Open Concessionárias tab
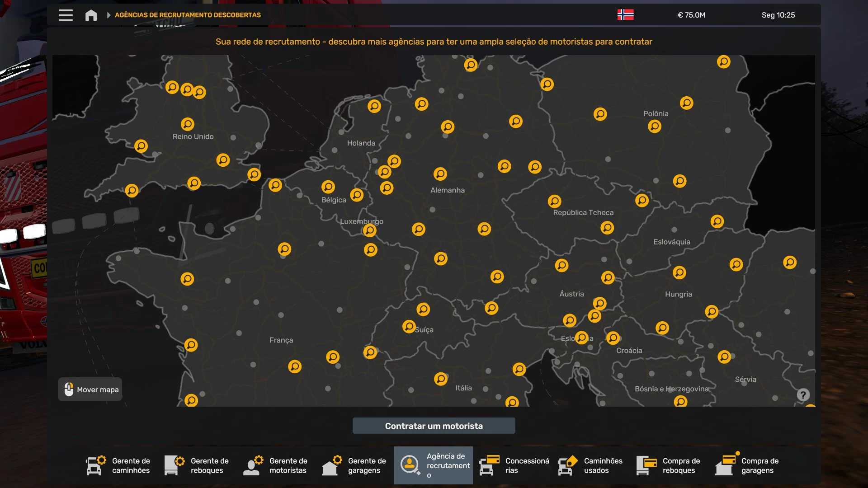 [x=514, y=465]
